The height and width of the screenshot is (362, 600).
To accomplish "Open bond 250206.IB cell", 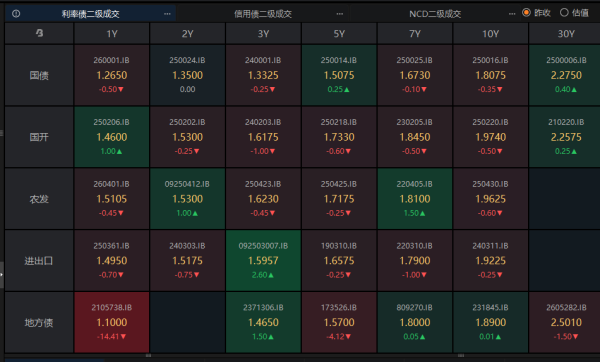I will [x=112, y=137].
